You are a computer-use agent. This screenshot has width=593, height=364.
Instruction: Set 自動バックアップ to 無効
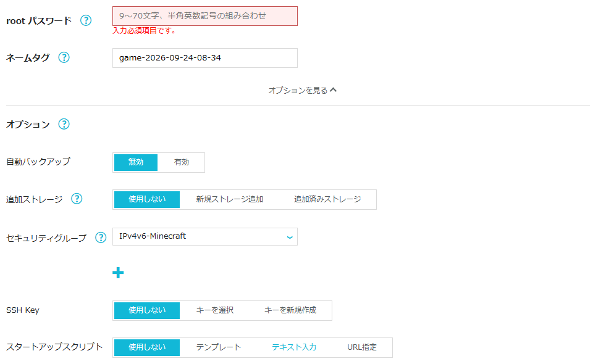[136, 162]
